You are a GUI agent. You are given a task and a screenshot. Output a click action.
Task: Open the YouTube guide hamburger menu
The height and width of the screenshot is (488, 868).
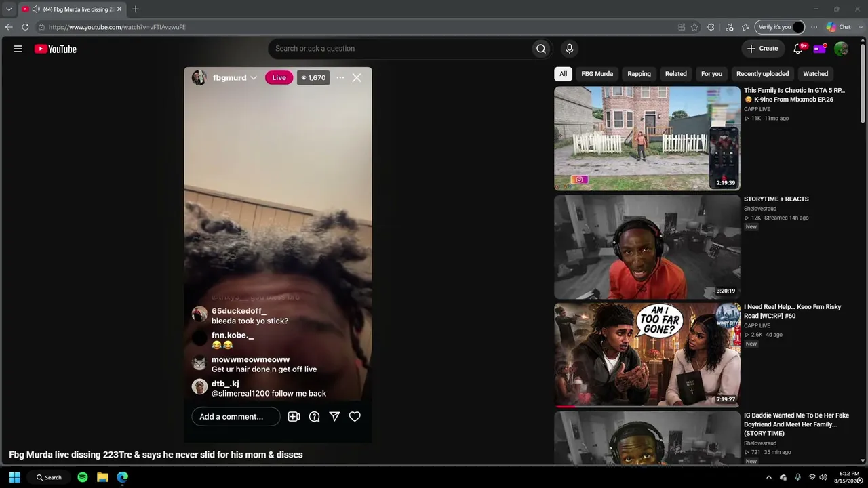tap(18, 49)
